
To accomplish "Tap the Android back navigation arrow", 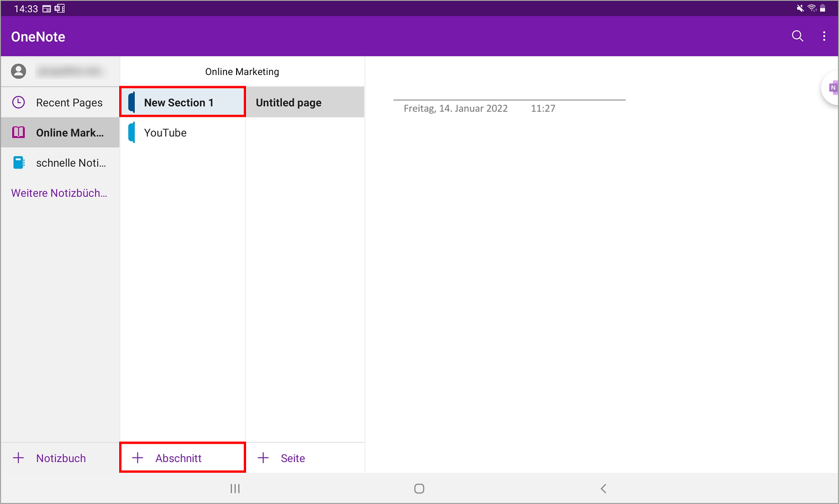I will pyautogui.click(x=604, y=489).
